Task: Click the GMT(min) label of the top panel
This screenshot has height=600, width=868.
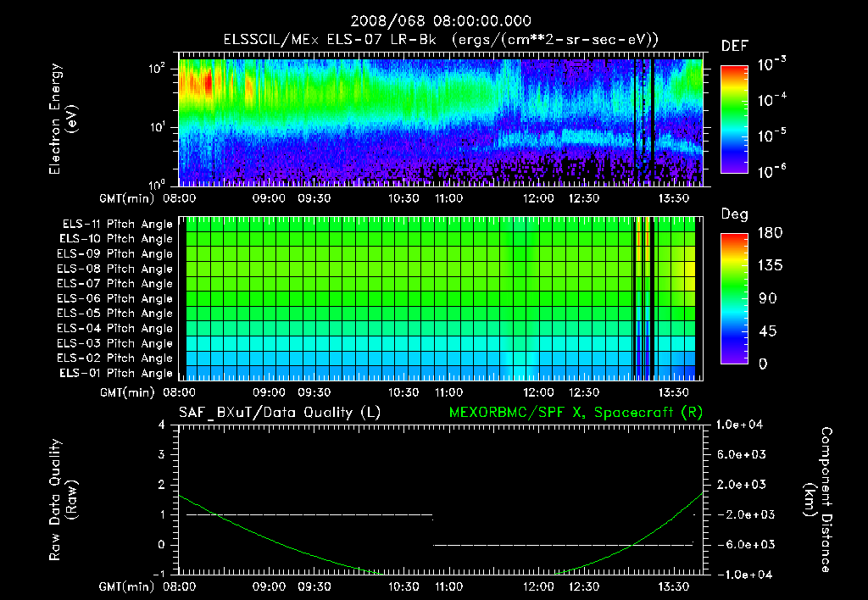Action: [x=127, y=198]
